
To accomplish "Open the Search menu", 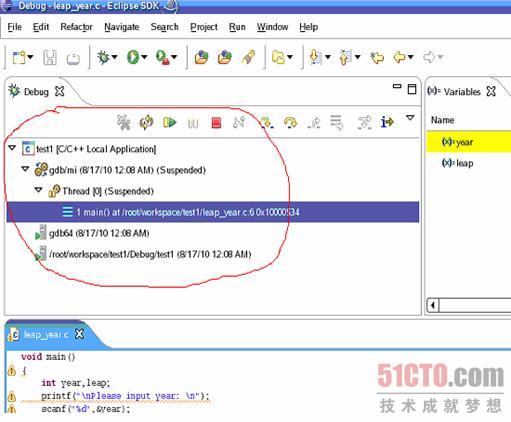I will click(164, 27).
